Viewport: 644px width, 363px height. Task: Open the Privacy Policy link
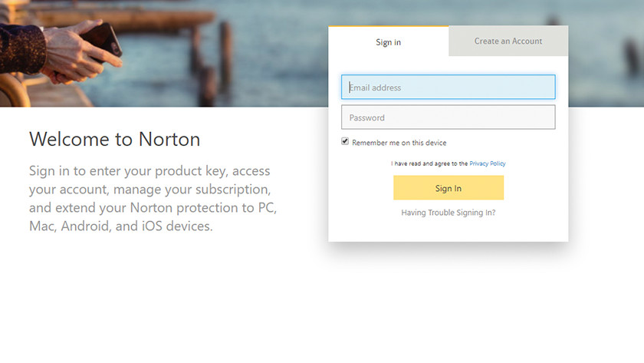487,163
